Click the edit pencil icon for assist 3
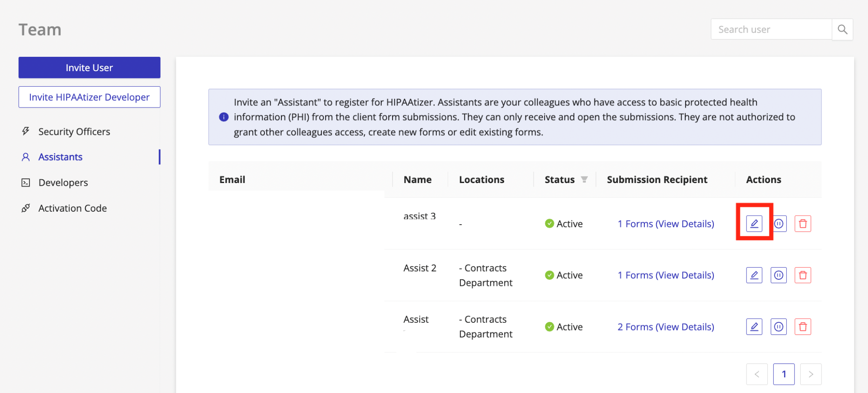This screenshot has width=868, height=393. [x=754, y=223]
